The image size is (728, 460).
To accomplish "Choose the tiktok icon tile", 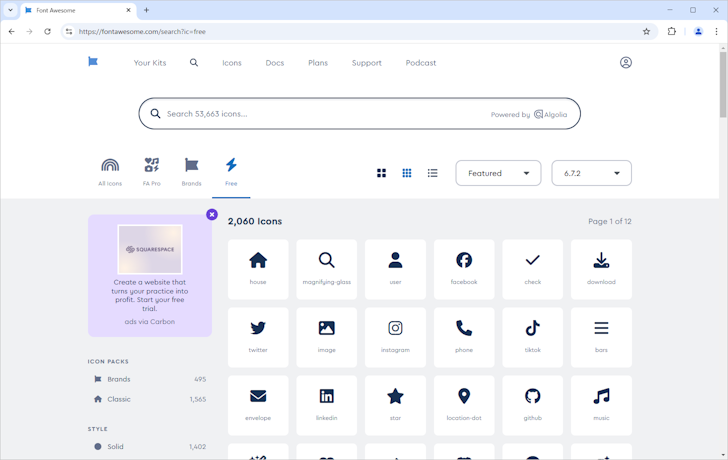I will click(532, 337).
